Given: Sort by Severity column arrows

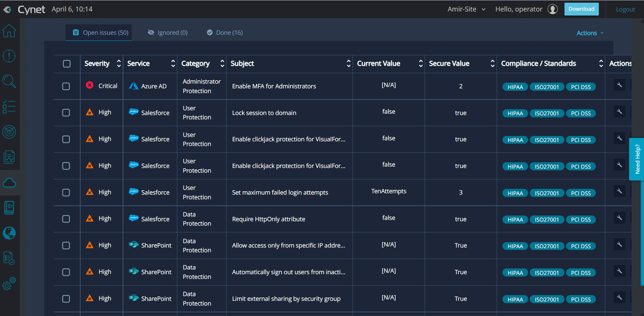Looking at the screenshot, I should pyautogui.click(x=119, y=63).
